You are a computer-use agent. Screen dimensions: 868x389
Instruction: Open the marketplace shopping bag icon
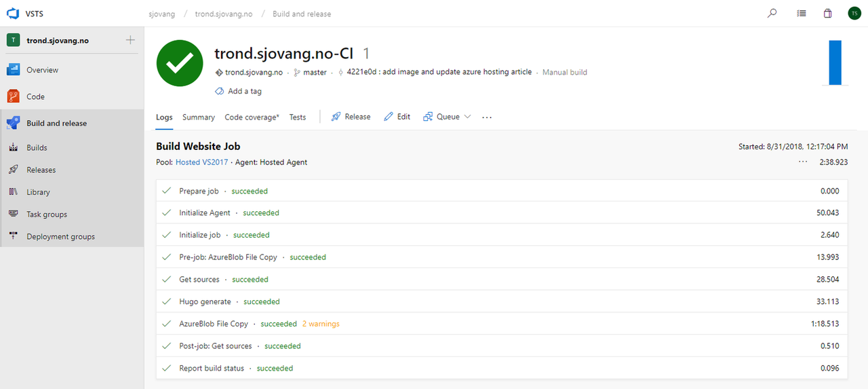pyautogui.click(x=827, y=13)
